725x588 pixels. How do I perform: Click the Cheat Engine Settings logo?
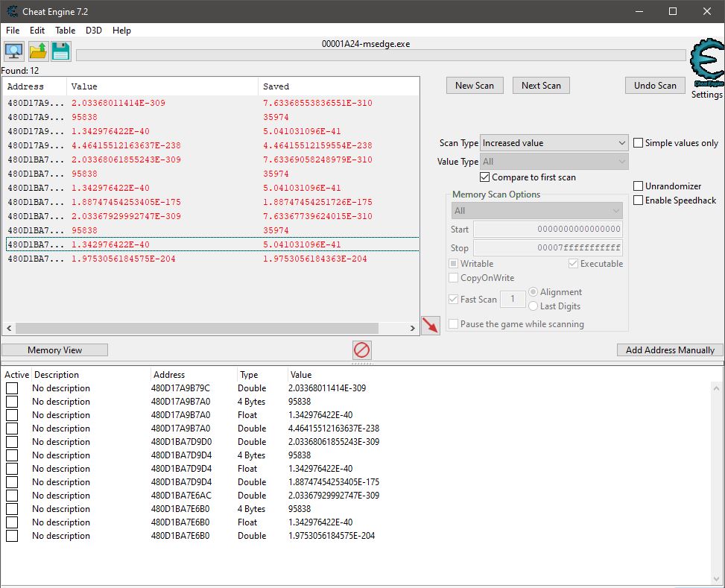pos(706,67)
